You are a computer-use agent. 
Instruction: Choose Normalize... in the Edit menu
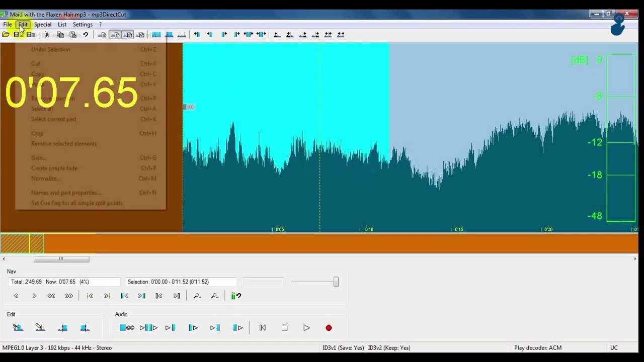click(x=91, y=178)
